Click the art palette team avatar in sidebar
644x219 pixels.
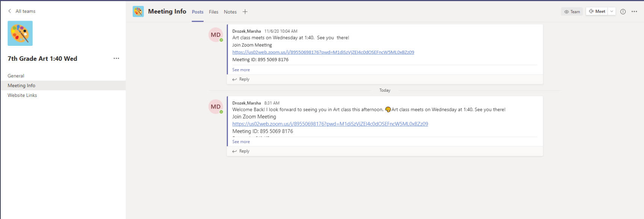(x=20, y=33)
